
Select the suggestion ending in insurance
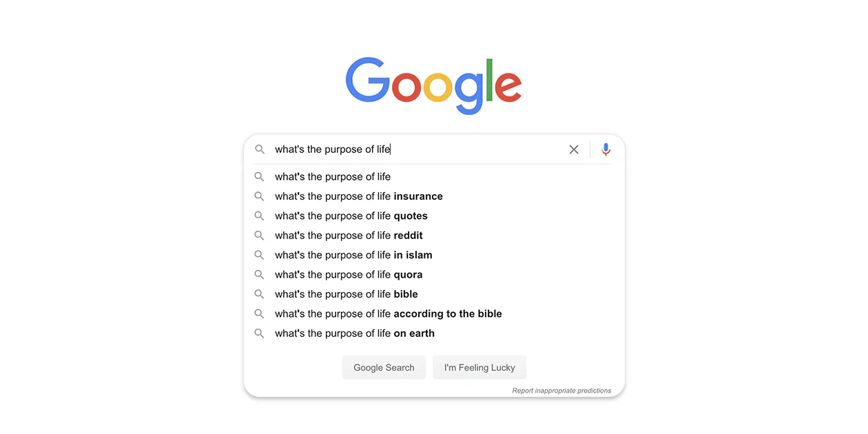click(x=358, y=196)
